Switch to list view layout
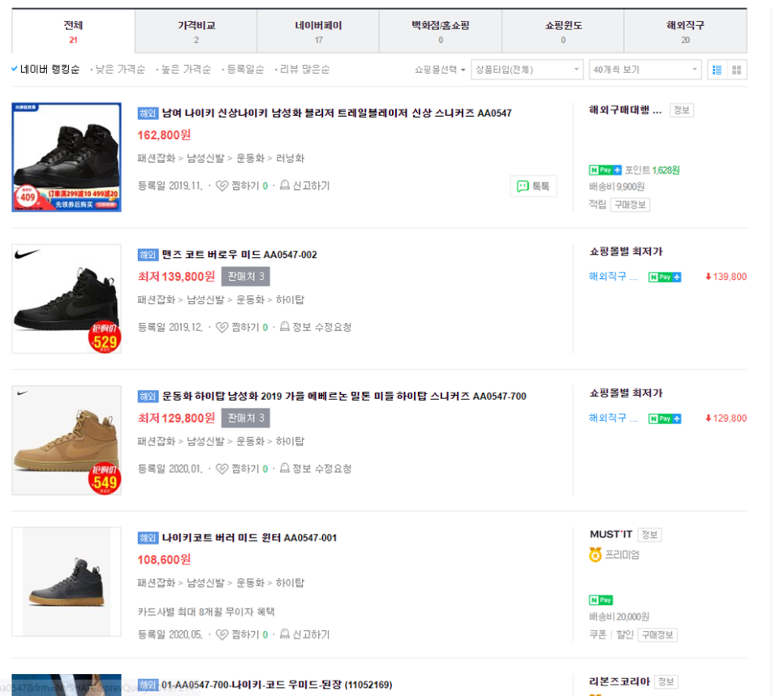This screenshot has height=696, width=784. [717, 70]
